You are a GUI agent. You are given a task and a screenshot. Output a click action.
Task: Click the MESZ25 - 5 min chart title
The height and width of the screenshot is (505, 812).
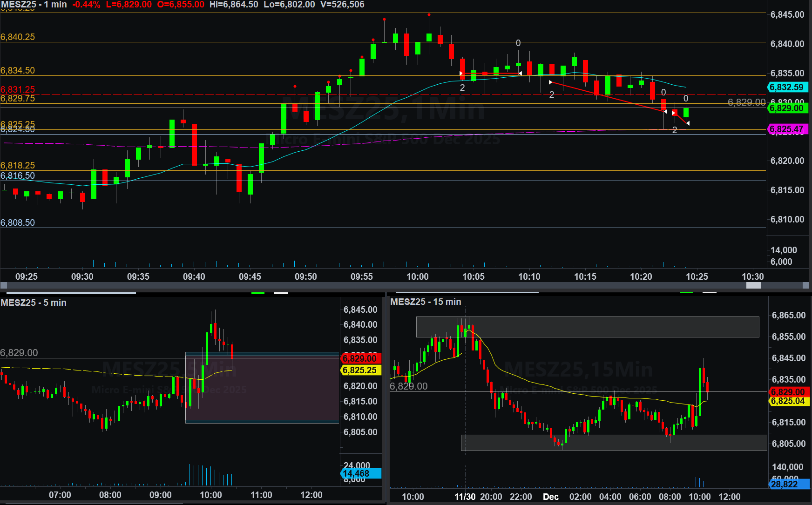pyautogui.click(x=34, y=303)
